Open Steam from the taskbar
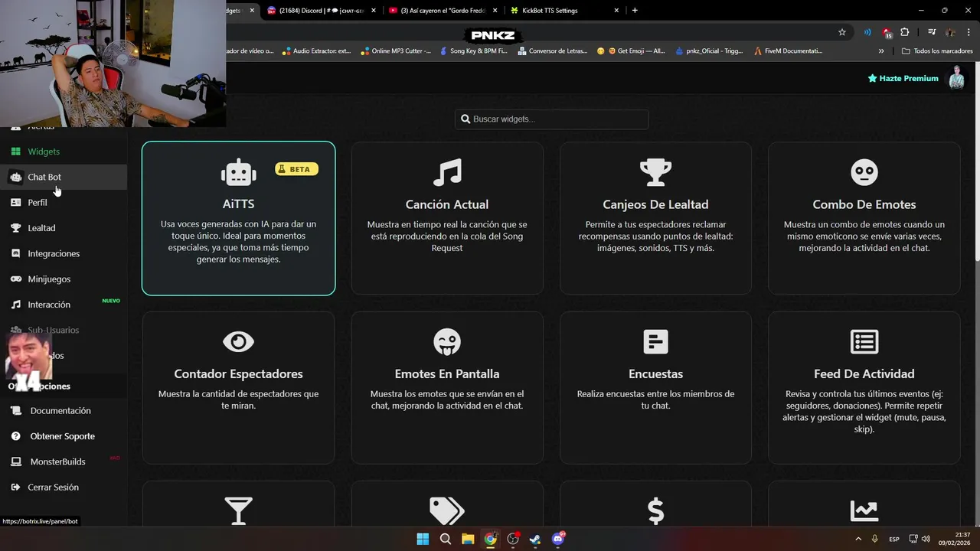 point(535,539)
